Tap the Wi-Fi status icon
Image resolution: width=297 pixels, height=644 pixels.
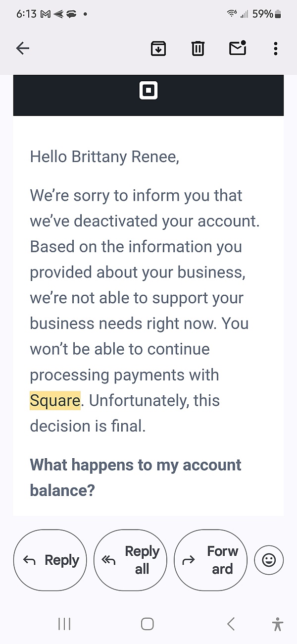pos(232,14)
